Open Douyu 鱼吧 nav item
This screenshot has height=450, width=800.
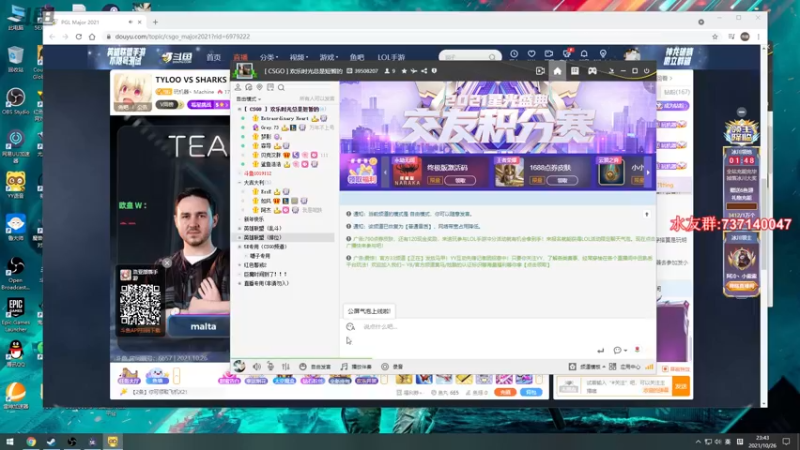[x=357, y=57]
